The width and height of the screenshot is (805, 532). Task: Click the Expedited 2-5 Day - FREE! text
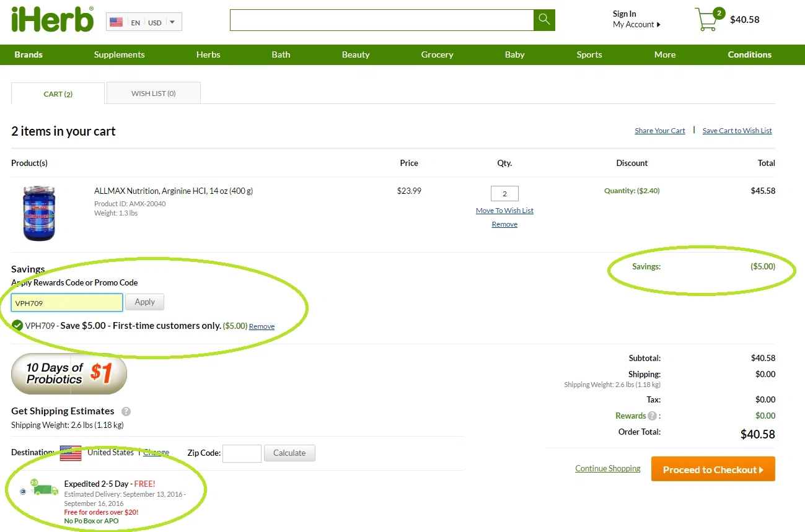(110, 484)
